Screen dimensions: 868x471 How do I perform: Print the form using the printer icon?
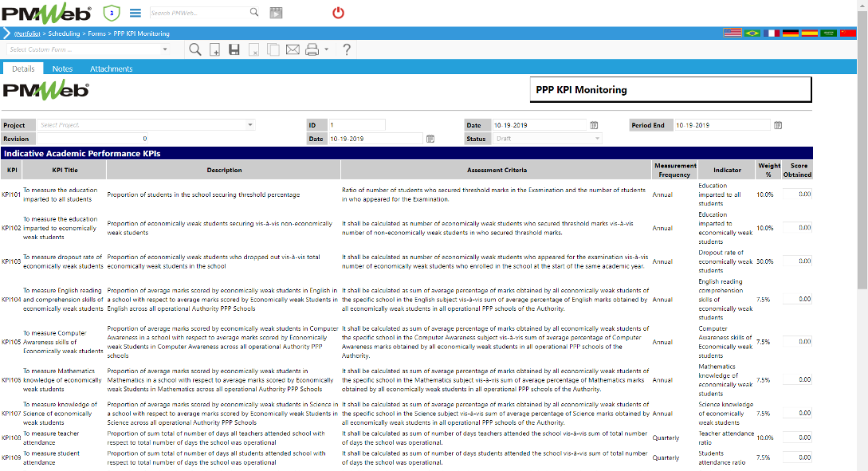point(311,49)
